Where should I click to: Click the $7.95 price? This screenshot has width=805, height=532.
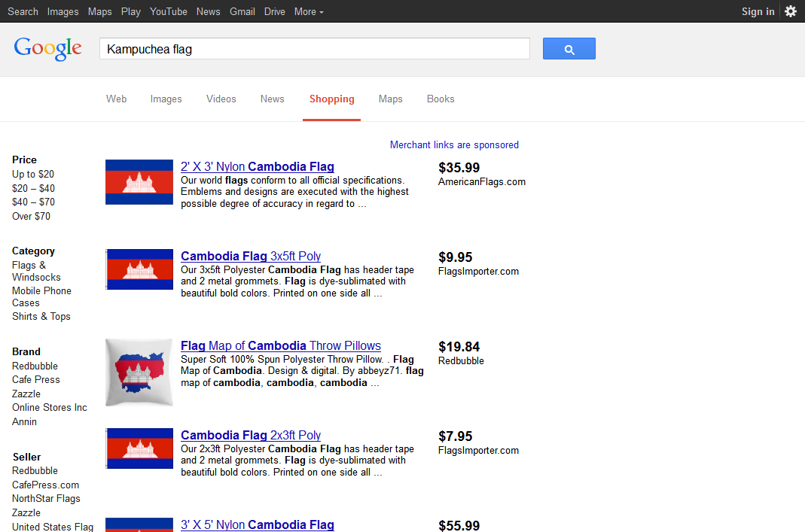[456, 436]
